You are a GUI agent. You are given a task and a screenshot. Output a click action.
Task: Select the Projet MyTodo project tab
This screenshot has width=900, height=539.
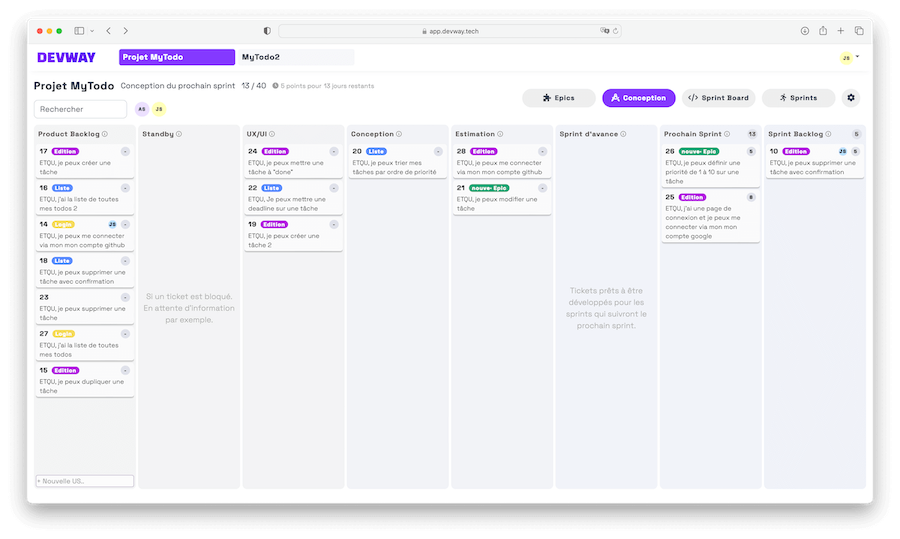[176, 57]
